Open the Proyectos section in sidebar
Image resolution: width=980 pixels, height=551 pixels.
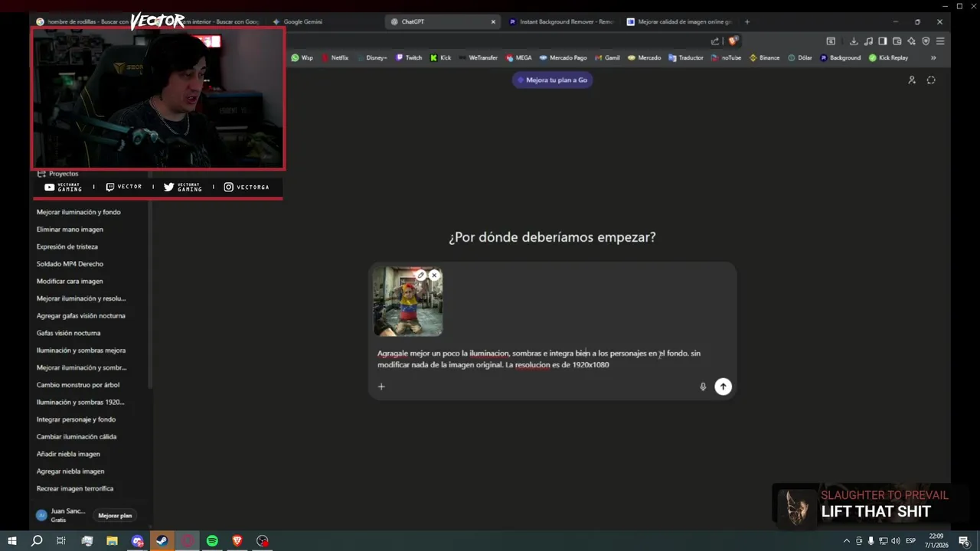[58, 174]
